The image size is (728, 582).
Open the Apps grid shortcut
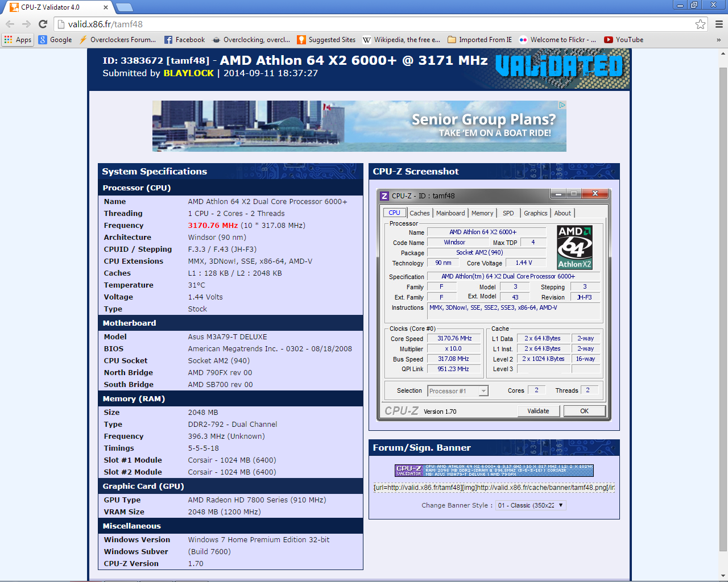click(18, 40)
